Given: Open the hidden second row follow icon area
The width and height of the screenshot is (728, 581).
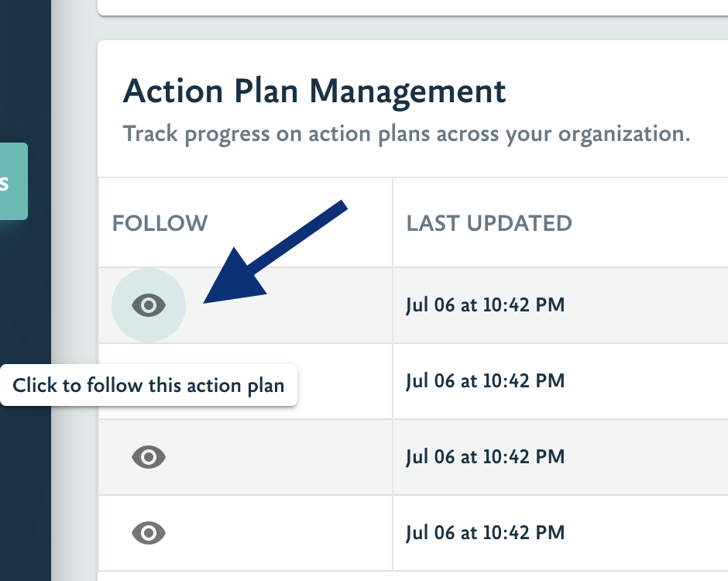Looking at the screenshot, I should click(x=148, y=381).
